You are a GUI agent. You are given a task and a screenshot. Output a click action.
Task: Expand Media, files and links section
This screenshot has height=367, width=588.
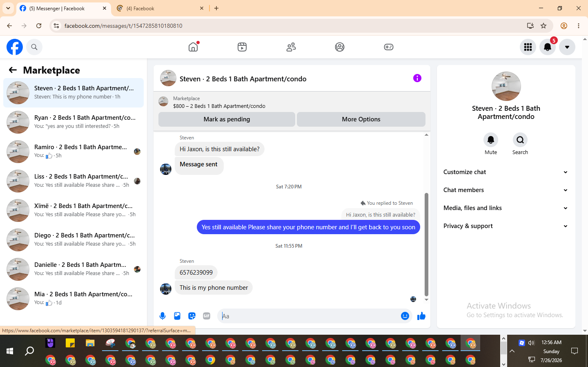pyautogui.click(x=506, y=208)
